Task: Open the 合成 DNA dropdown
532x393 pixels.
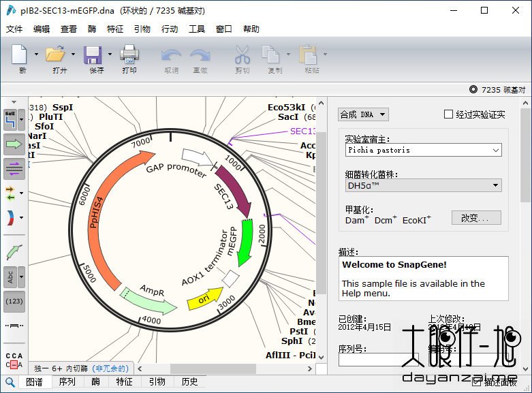Action: 363,114
